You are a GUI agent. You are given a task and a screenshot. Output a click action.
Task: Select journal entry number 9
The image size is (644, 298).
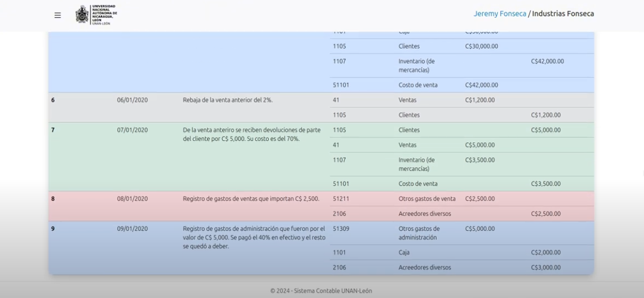53,229
